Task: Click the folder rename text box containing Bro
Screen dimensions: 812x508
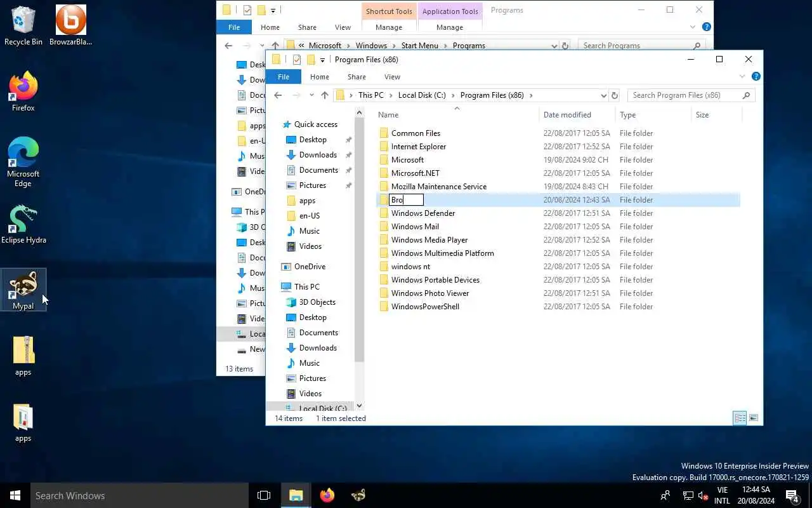Action: click(x=406, y=200)
